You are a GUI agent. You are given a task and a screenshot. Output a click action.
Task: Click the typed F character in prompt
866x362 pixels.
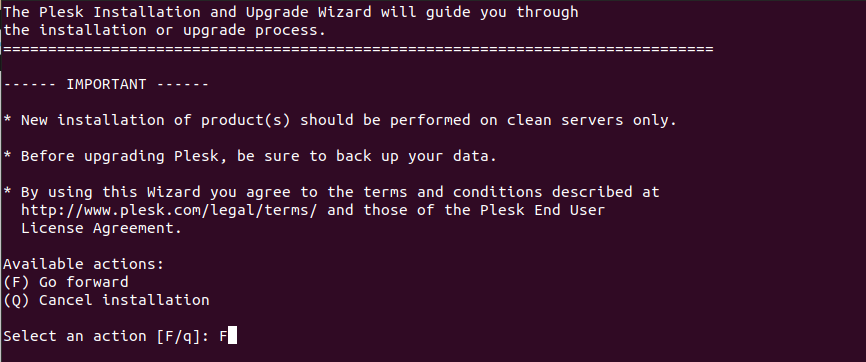point(223,336)
